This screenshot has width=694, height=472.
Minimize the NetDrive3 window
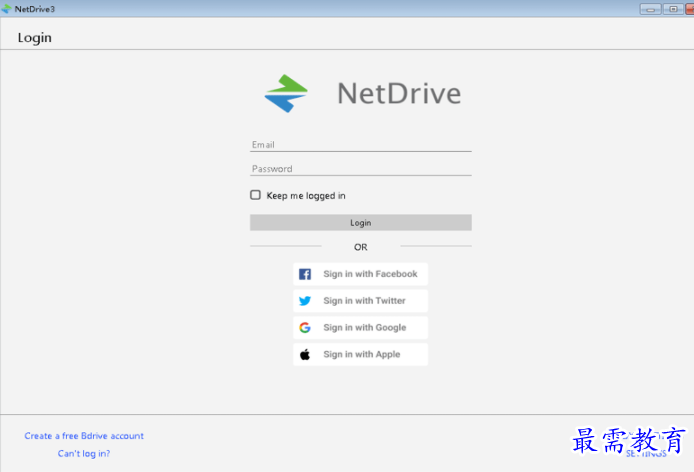651,9
